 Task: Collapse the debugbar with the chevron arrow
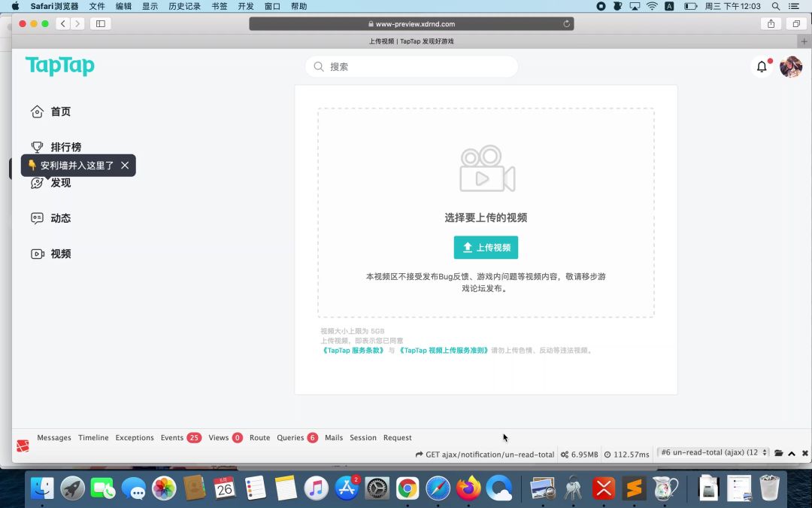click(792, 453)
